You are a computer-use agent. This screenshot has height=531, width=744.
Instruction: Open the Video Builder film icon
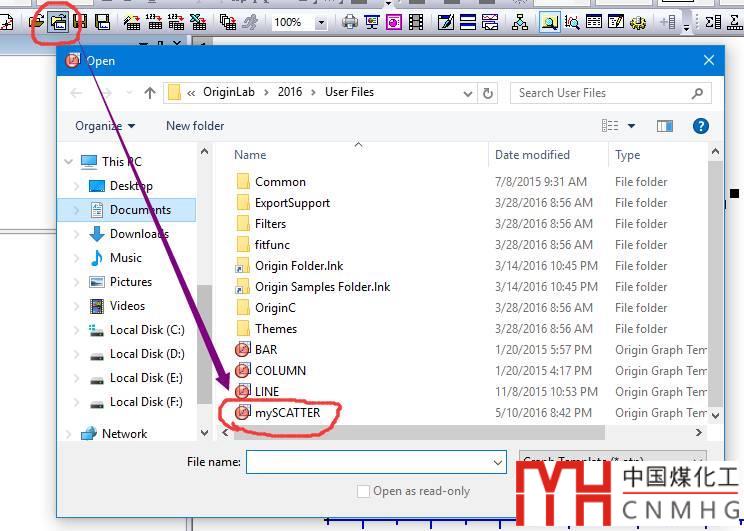point(416,22)
